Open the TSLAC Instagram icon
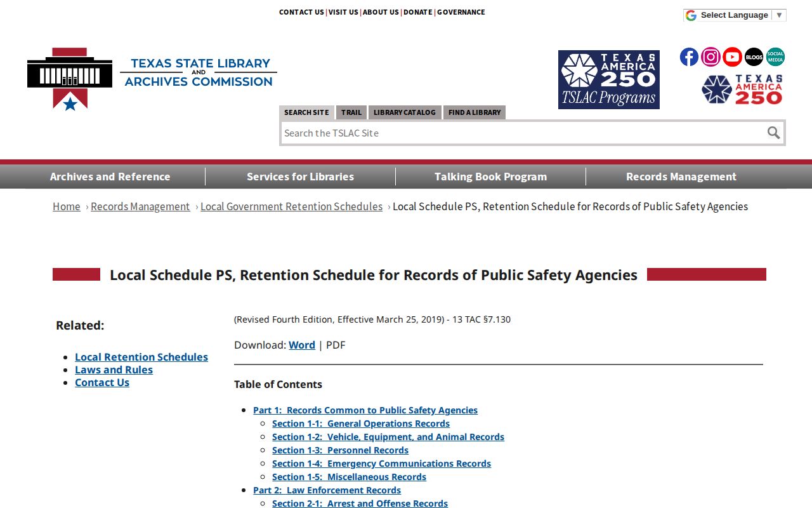This screenshot has height=508, width=812. [710, 57]
